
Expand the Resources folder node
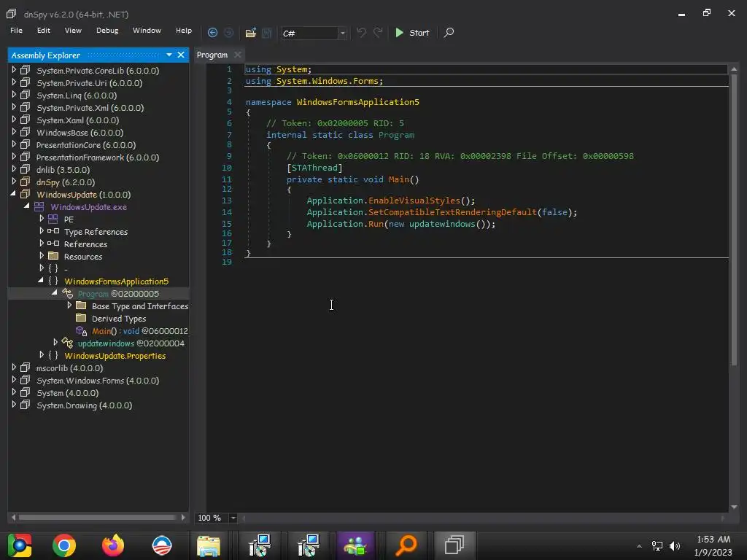42,256
